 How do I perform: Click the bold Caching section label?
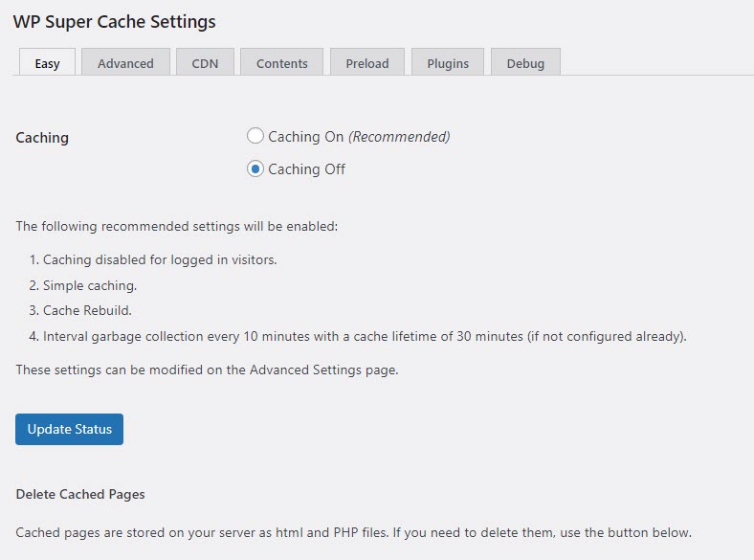pos(42,137)
